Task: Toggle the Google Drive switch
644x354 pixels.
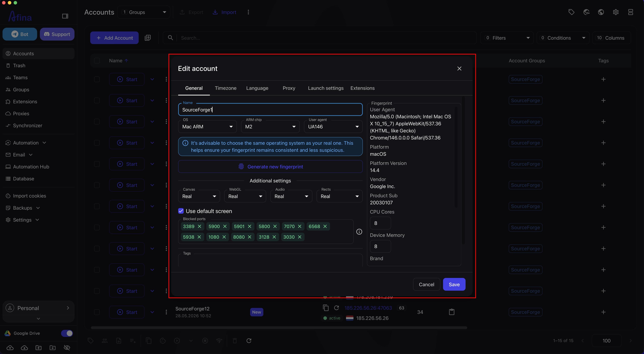Action: click(x=67, y=333)
